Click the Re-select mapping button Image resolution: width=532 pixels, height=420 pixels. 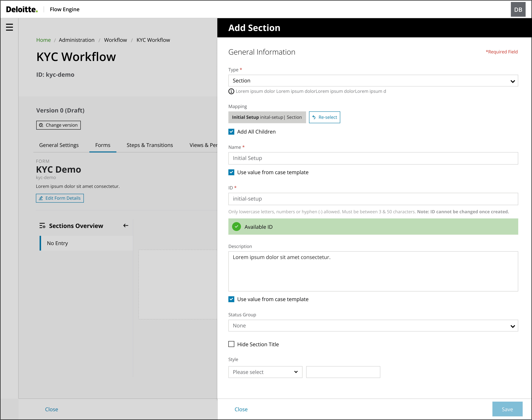324,117
